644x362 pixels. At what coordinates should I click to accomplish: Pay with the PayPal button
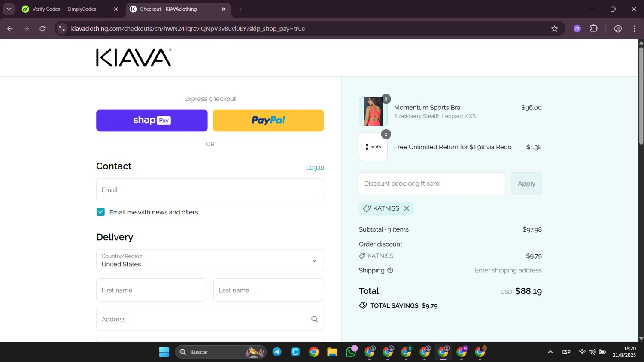[268, 121]
